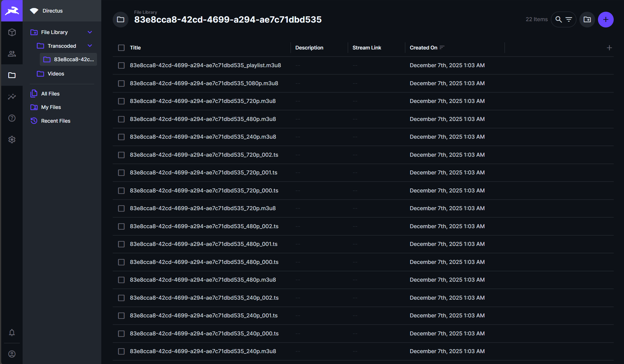Image resolution: width=624 pixels, height=364 pixels.
Task: Select My Files in sidebar
Action: pyautogui.click(x=51, y=107)
